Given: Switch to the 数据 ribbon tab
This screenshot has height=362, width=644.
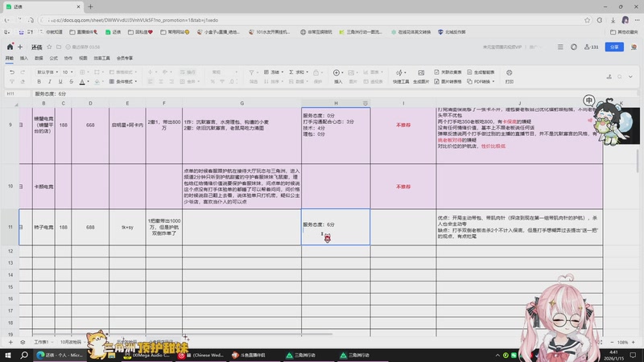Looking at the screenshot, I should (x=39, y=58).
